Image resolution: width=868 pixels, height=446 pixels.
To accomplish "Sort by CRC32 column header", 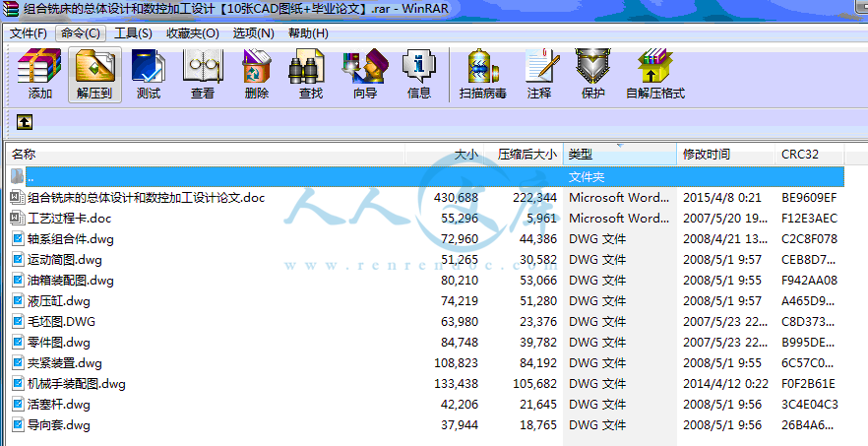I will click(x=809, y=154).
